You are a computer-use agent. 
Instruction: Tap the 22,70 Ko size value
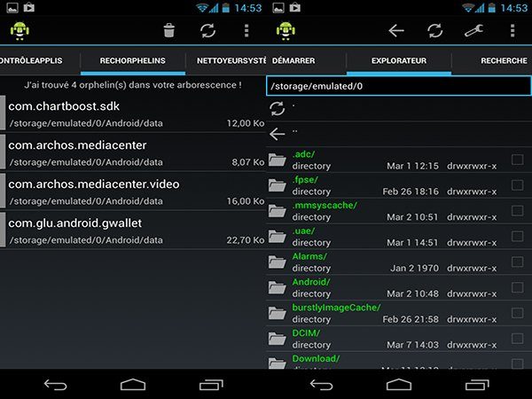tap(246, 240)
